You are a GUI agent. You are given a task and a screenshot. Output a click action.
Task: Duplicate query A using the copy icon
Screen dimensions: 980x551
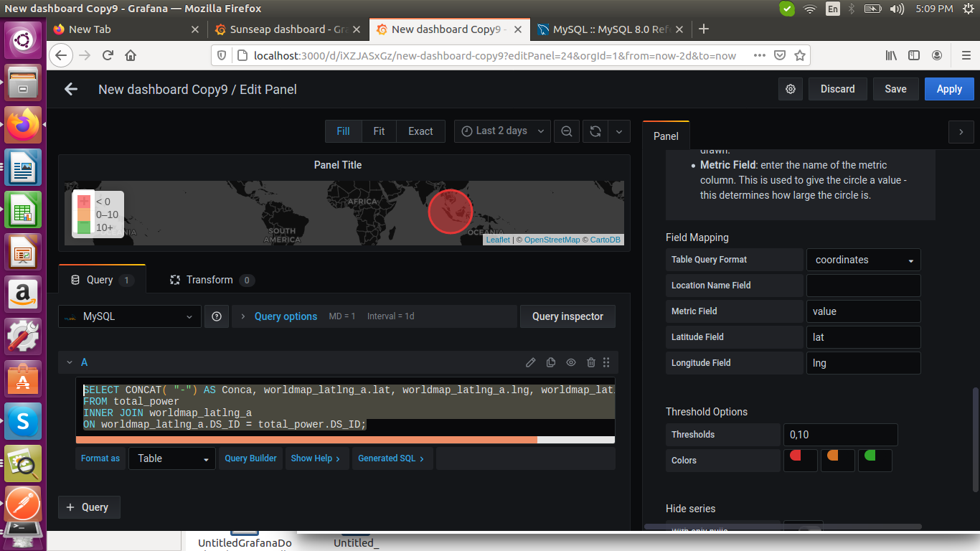550,362
